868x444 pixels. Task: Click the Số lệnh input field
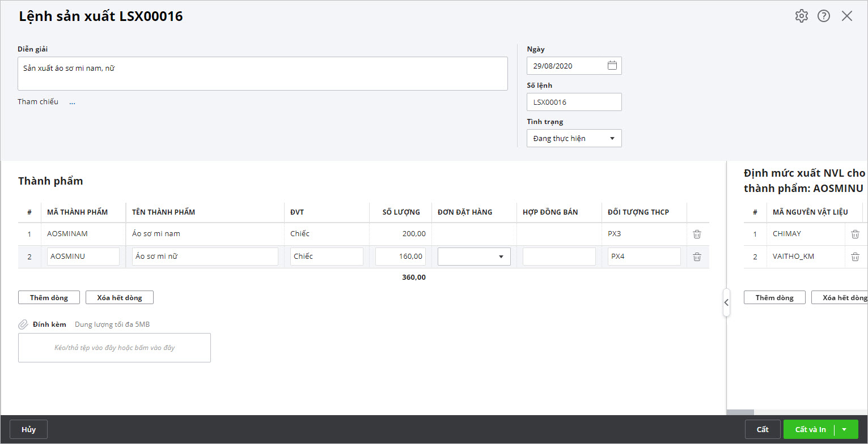pos(574,102)
